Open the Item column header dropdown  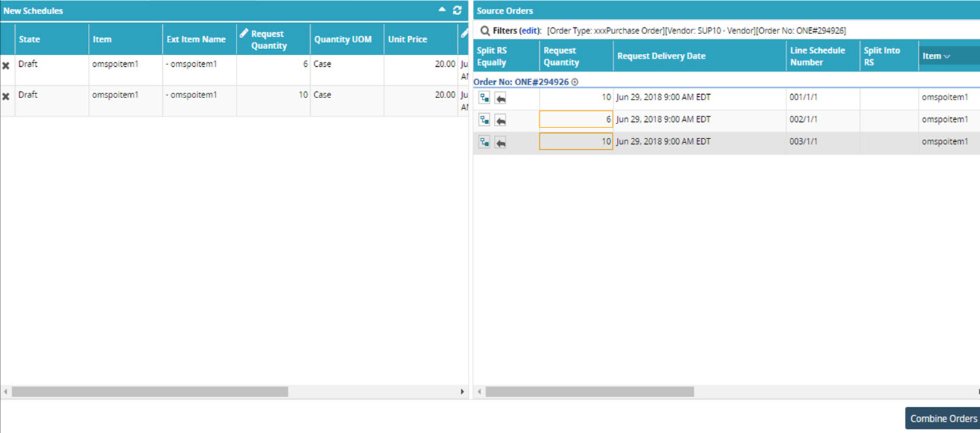(947, 57)
